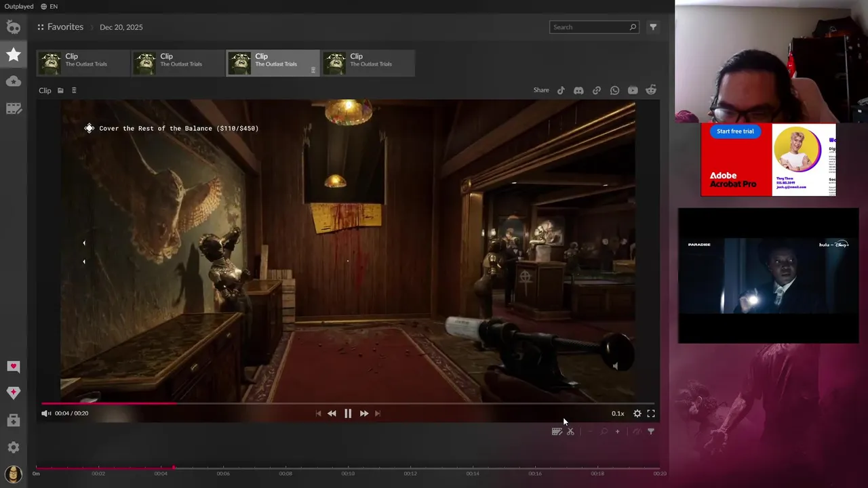Select the second Outlast Trials clip tab
Image resolution: width=868 pixels, height=488 pixels.
(178, 63)
